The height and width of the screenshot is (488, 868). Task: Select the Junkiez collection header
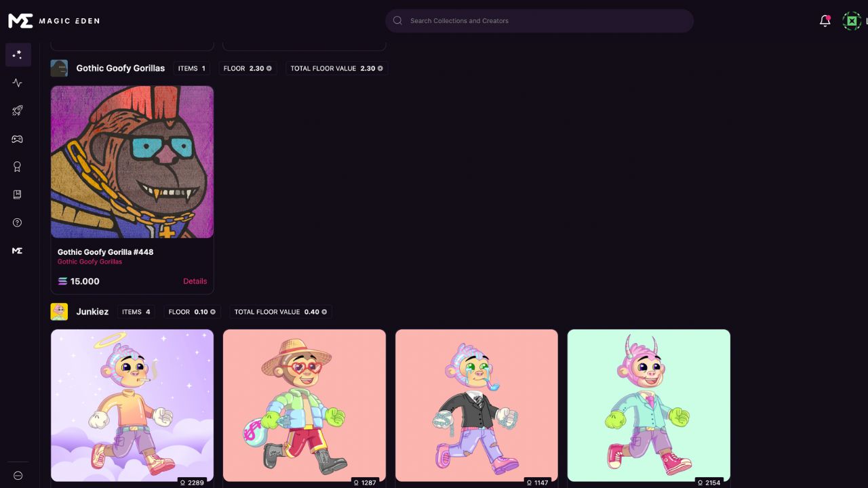click(92, 312)
